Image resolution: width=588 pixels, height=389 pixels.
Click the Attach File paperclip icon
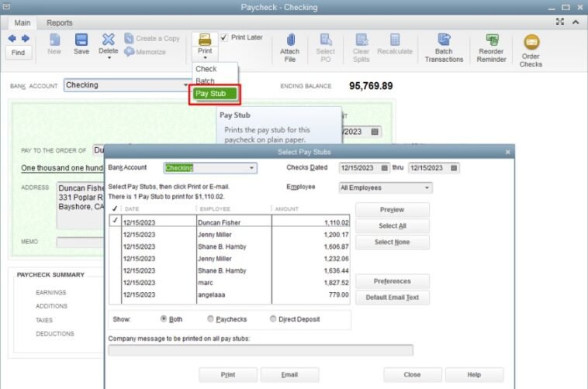(x=291, y=40)
